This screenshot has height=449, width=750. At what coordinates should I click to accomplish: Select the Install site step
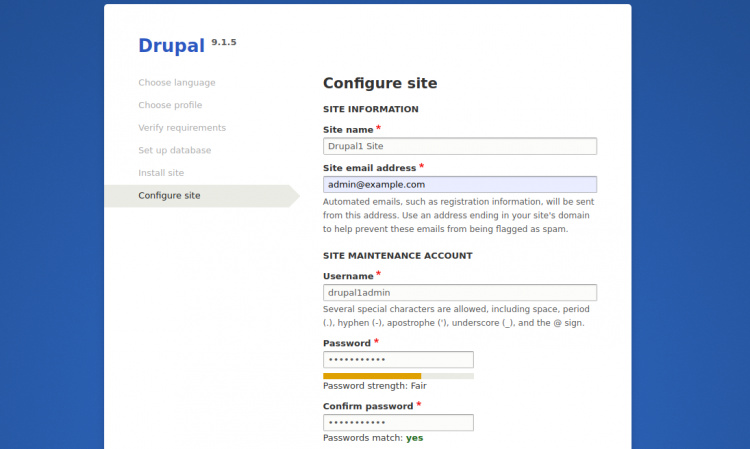(161, 173)
